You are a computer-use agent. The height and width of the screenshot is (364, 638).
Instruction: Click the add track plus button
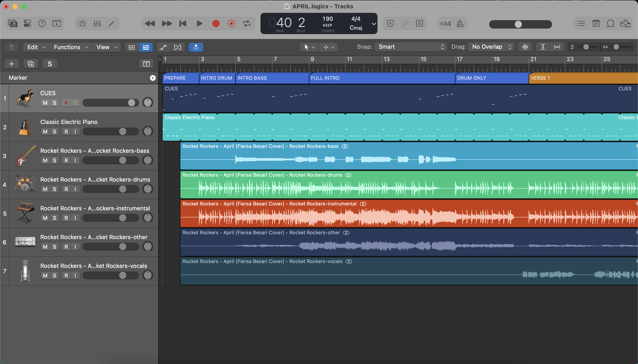pyautogui.click(x=12, y=64)
